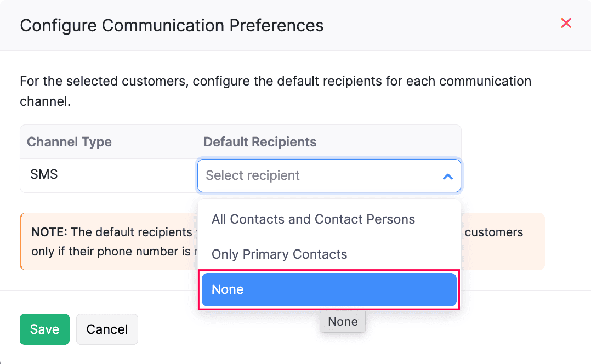Image resolution: width=591 pixels, height=364 pixels.
Task: Click the Channel Type column header
Action: coord(69,141)
